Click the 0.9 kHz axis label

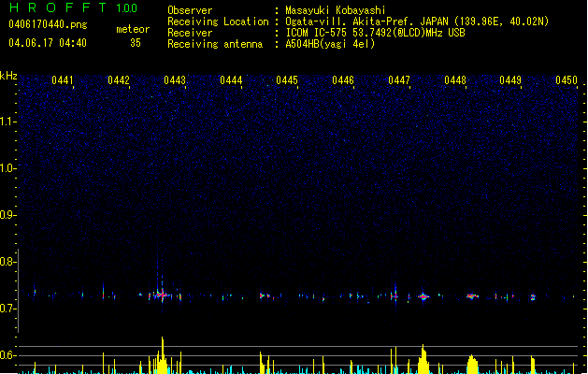7,215
